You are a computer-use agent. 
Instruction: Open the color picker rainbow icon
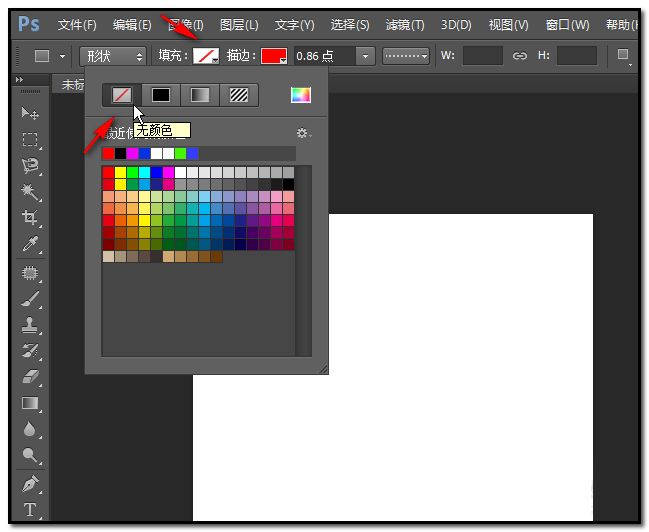point(300,96)
